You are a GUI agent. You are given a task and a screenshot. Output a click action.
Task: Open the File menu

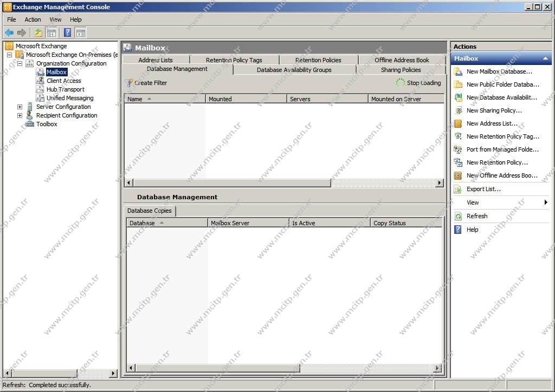coord(11,19)
